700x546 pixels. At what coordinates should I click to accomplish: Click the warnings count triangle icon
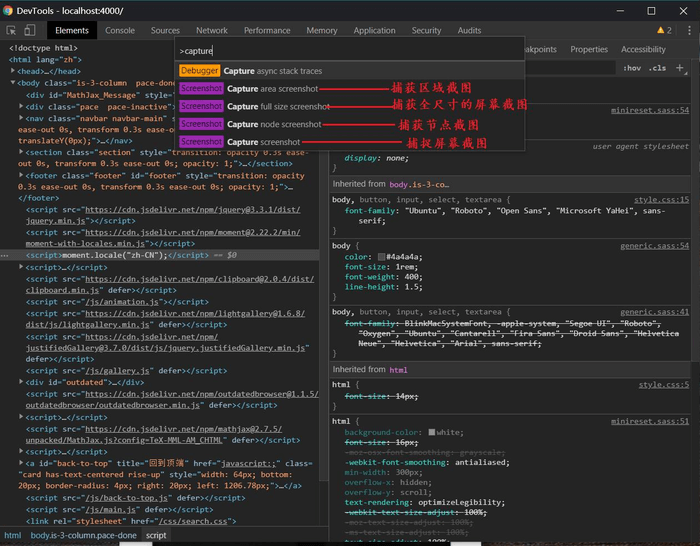click(660, 30)
